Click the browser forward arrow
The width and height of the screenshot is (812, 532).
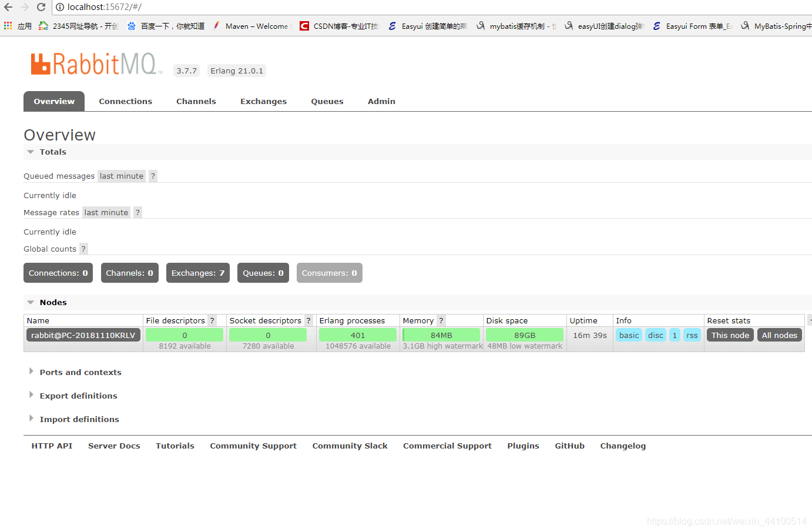point(25,7)
